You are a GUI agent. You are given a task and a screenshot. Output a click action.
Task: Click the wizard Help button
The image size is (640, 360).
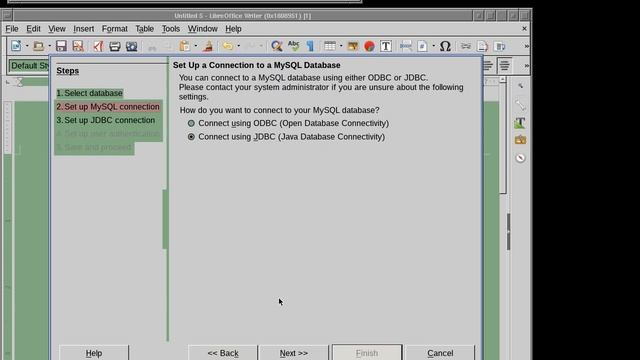point(94,353)
